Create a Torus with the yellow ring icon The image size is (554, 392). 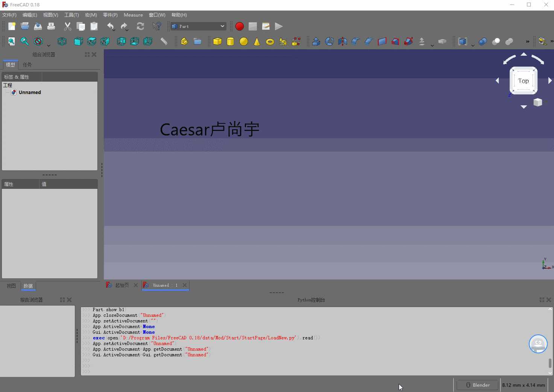pyautogui.click(x=270, y=41)
